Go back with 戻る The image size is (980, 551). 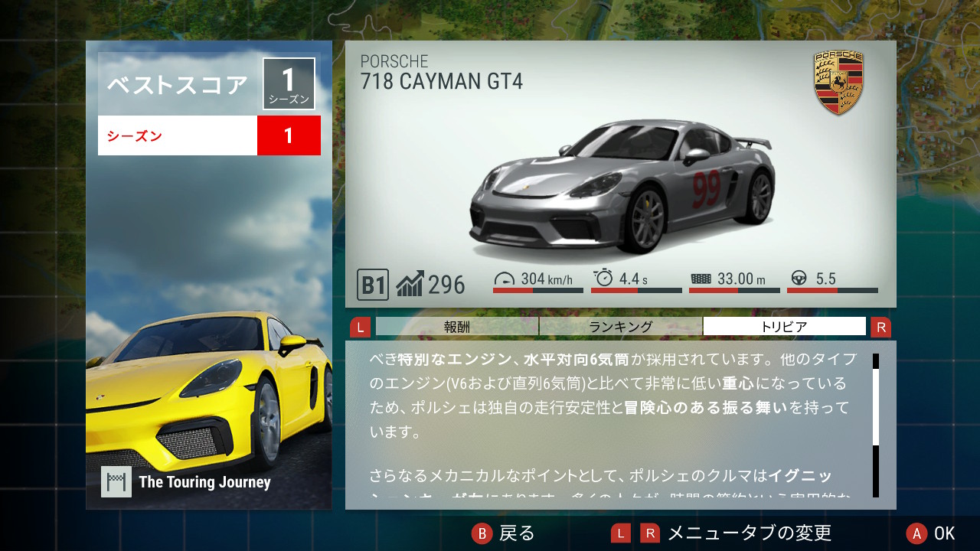[517, 533]
